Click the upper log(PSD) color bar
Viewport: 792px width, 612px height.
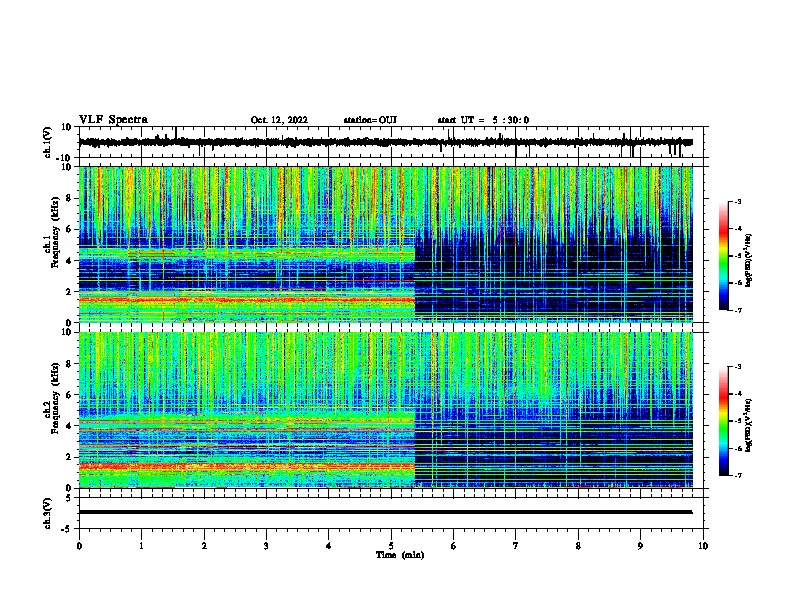coord(724,256)
